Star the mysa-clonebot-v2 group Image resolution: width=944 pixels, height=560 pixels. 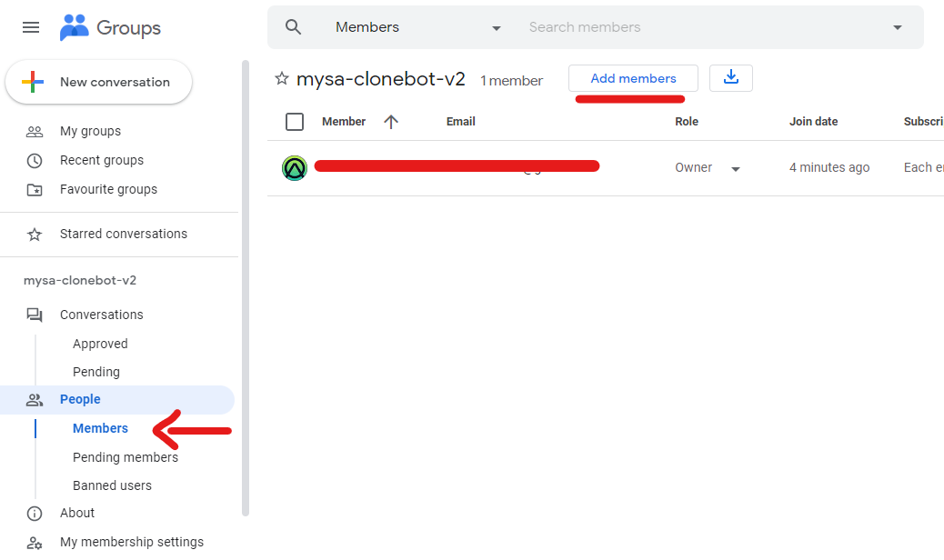[x=281, y=78]
